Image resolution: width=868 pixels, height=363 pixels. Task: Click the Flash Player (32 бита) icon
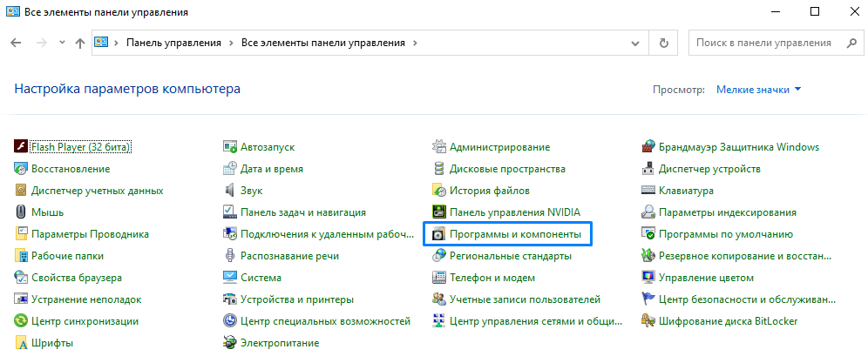click(x=21, y=147)
